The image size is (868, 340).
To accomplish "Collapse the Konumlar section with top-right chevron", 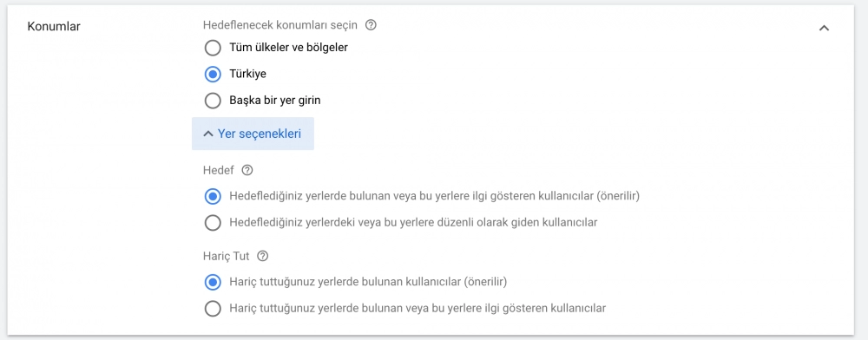I will 825,28.
